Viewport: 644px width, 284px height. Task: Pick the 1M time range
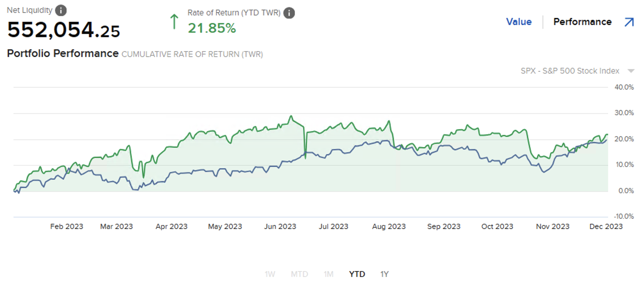pos(328,274)
